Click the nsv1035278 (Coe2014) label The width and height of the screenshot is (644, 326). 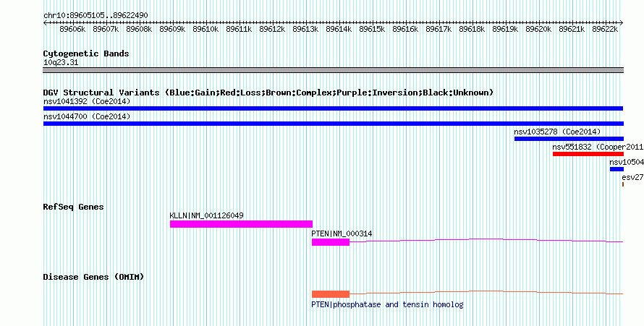pos(557,132)
